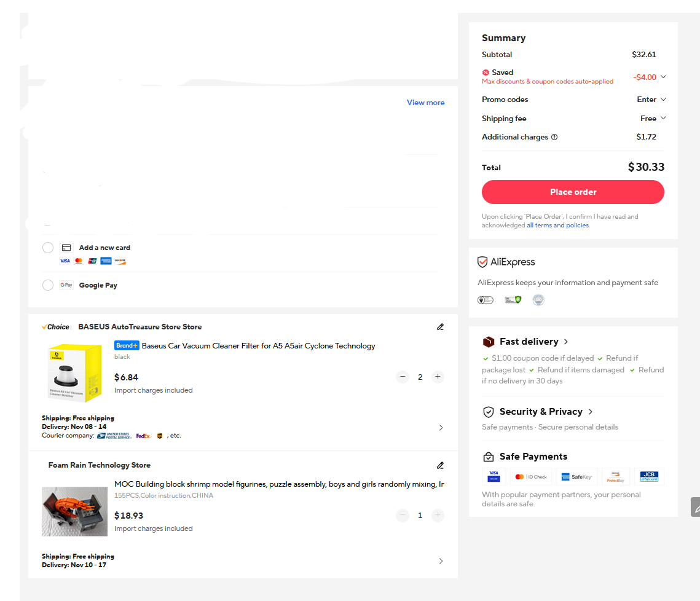This screenshot has width=700, height=601.
Task: Click the Mastercard logo under Add a new card
Action: coord(79,261)
